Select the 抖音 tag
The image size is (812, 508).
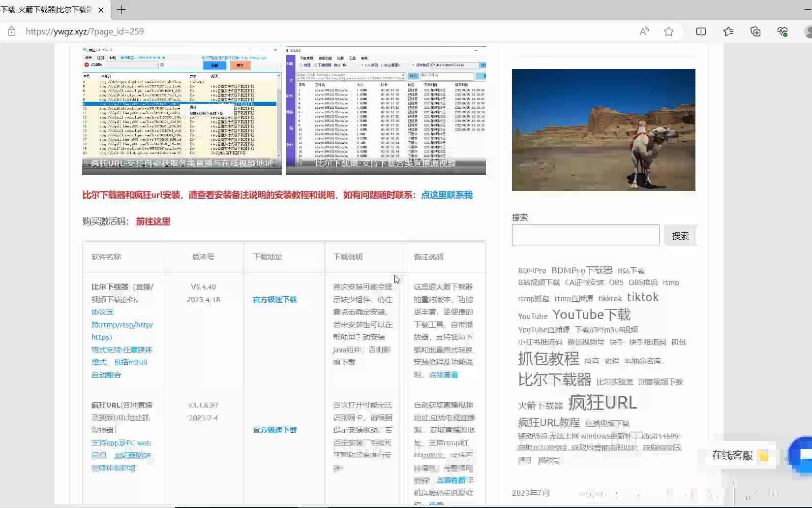592,361
